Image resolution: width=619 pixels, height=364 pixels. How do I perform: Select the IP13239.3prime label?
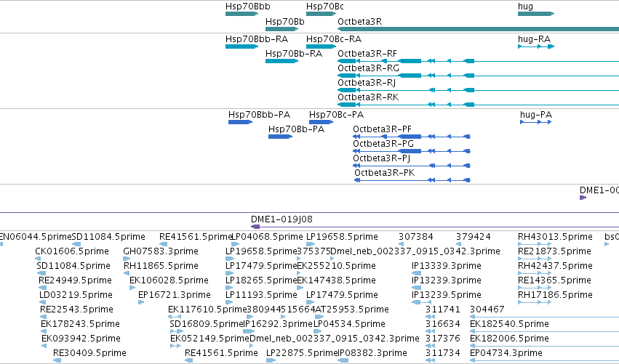click(447, 280)
